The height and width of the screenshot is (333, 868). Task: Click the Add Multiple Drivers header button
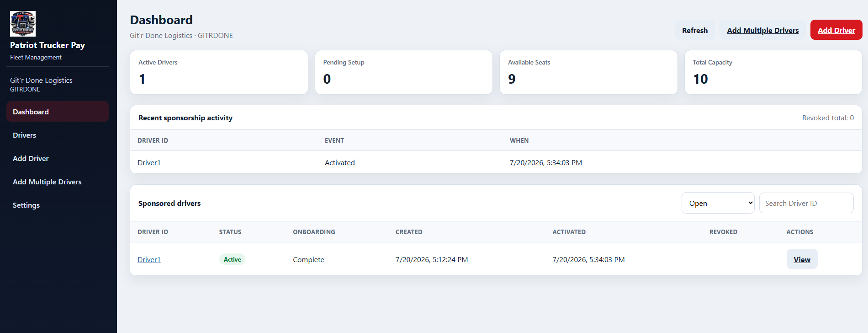tap(763, 30)
